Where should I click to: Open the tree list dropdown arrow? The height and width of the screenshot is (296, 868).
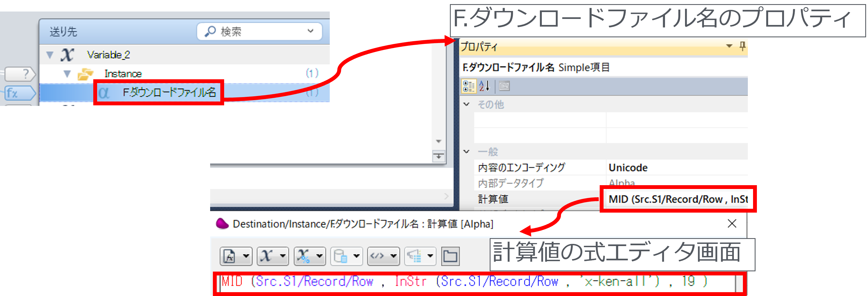click(x=430, y=256)
